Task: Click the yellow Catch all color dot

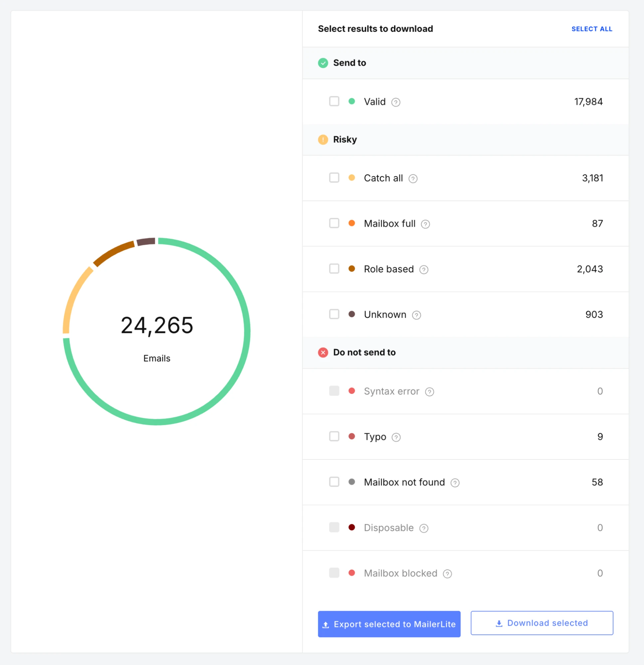Action: pyautogui.click(x=352, y=177)
